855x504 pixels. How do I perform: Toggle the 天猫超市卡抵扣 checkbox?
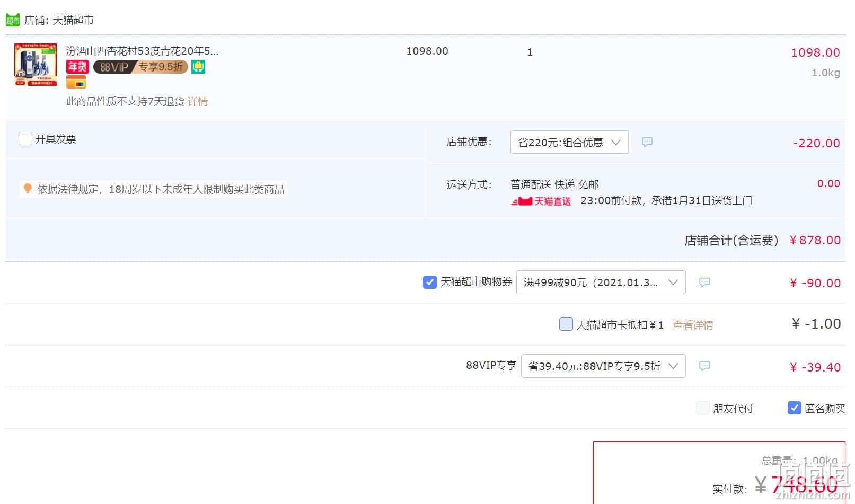click(566, 324)
